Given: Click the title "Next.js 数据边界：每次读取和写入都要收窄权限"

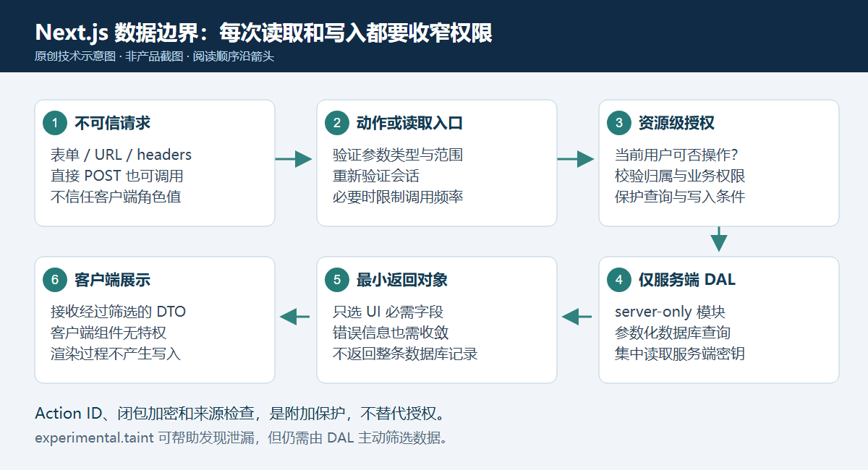Looking at the screenshot, I should [x=264, y=33].
